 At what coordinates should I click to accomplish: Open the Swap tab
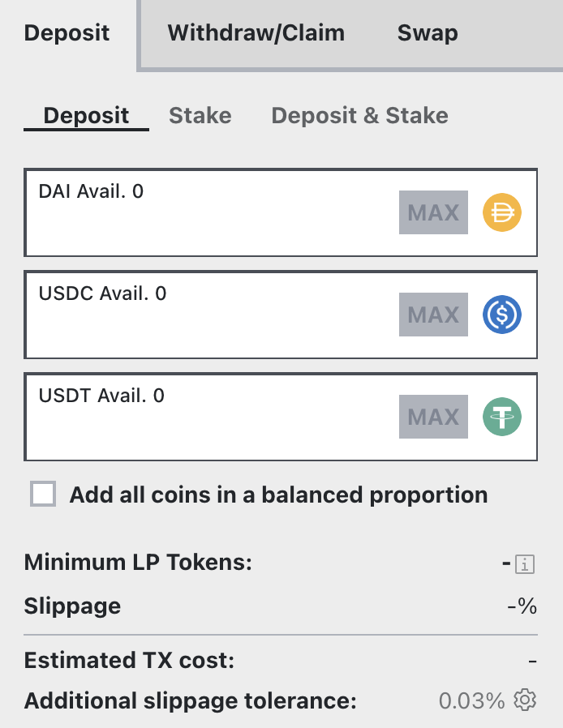pos(428,33)
